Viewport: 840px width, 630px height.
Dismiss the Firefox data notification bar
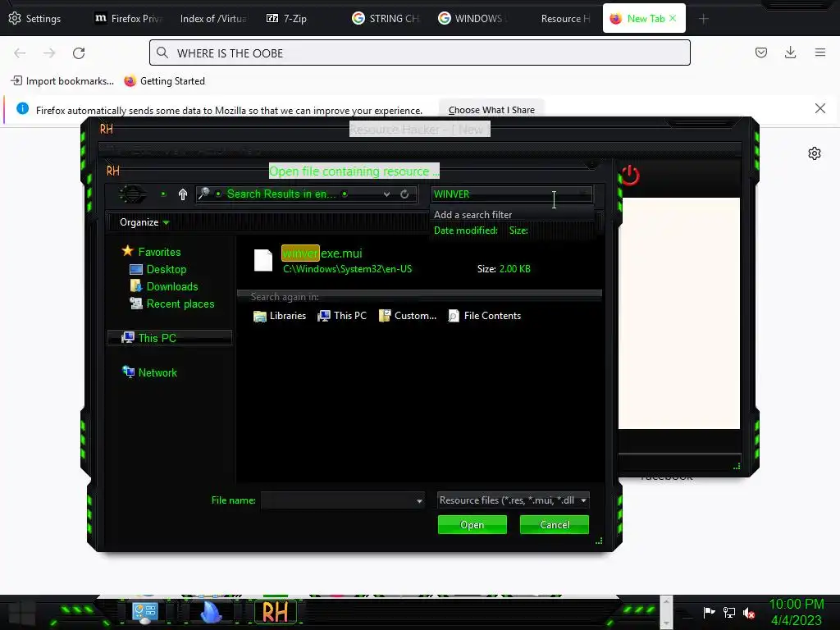819,108
